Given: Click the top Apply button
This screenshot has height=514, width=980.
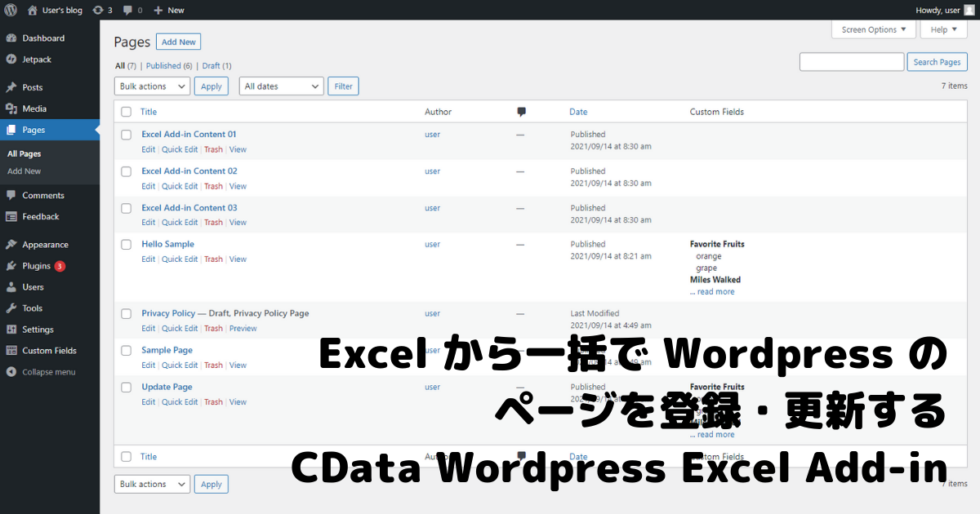Looking at the screenshot, I should click(x=212, y=86).
